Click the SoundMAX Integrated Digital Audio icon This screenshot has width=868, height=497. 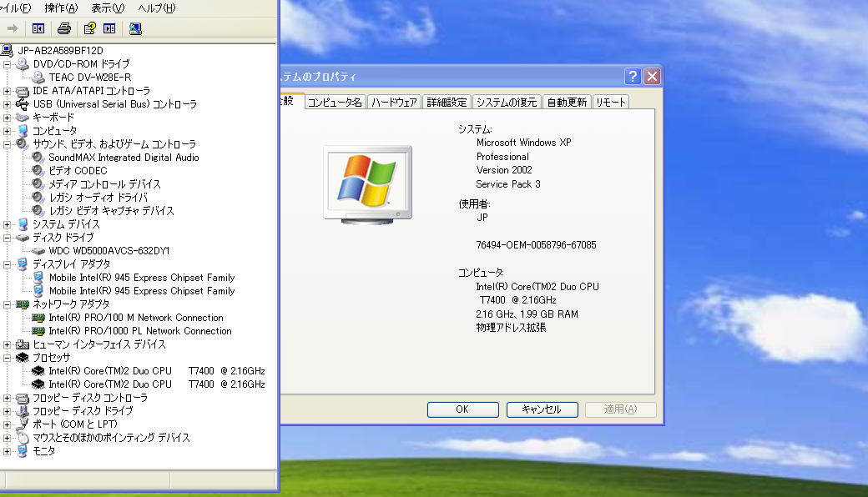pyautogui.click(x=38, y=157)
